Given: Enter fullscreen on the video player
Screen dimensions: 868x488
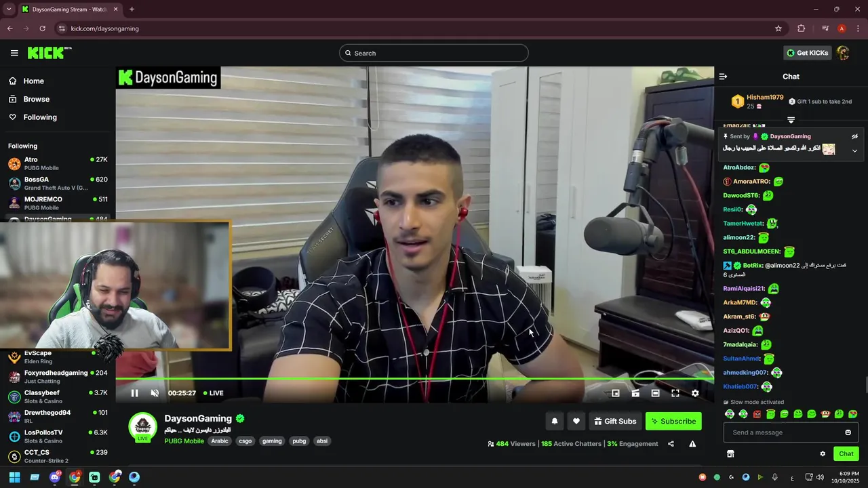Looking at the screenshot, I should point(675,393).
